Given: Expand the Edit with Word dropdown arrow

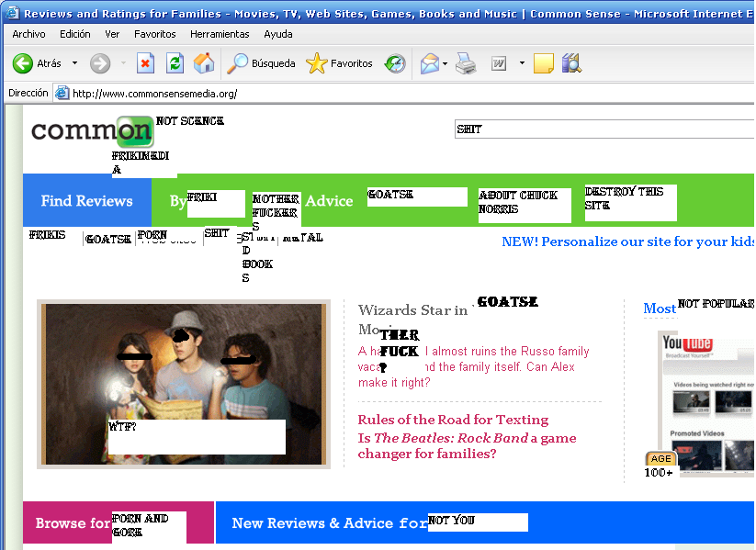Looking at the screenshot, I should click(522, 63).
